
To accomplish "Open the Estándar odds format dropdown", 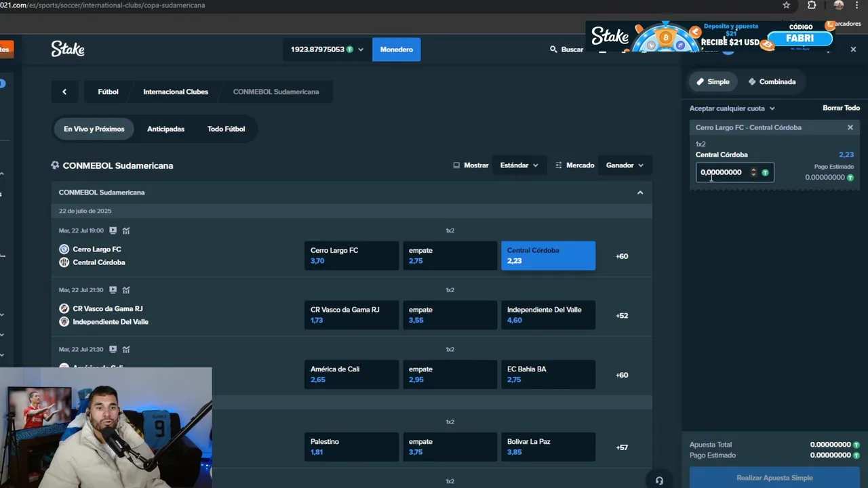I will coord(519,165).
